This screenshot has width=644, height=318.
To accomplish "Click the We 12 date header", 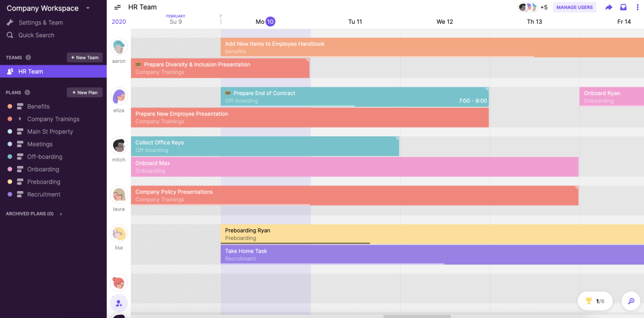I will point(445,22).
